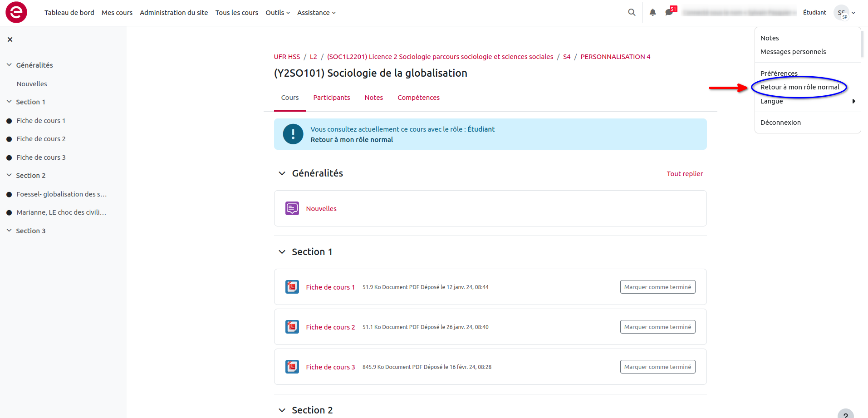Mark Fiche de cours 1 as completed
Image resolution: width=868 pixels, height=418 pixels.
coord(657,287)
